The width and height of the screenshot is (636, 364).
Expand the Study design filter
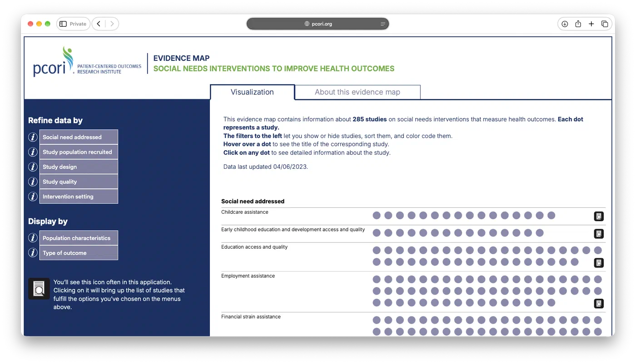pos(79,167)
